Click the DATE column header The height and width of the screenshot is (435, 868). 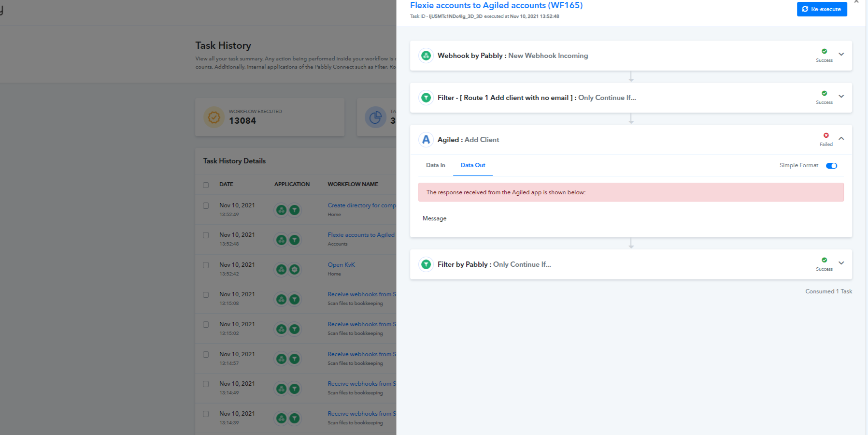pos(226,184)
